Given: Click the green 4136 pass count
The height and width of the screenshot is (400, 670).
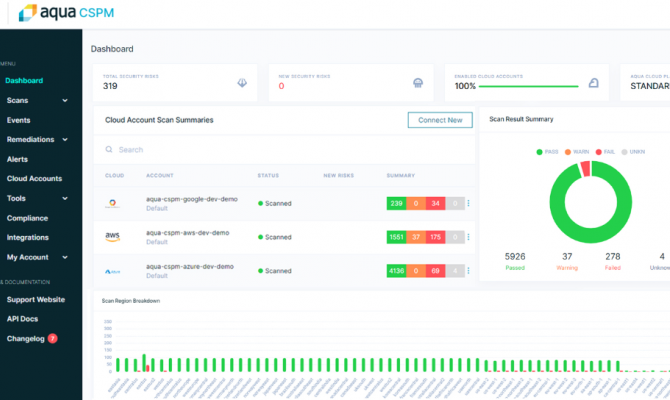Looking at the screenshot, I should tap(397, 271).
